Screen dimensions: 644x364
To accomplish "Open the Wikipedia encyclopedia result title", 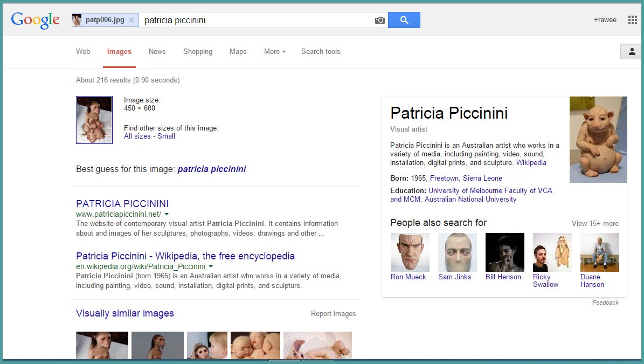I will (x=185, y=256).
